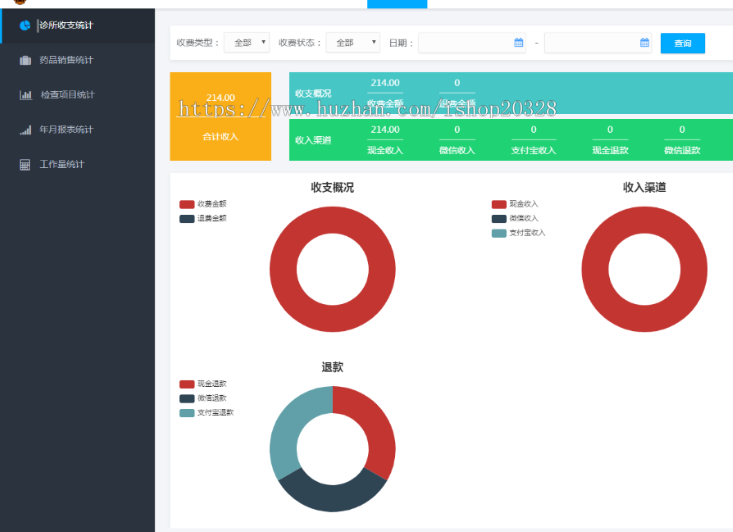Screen dimensions: 733x532
Task: Click the red slice of 退款 donut chart
Action: point(376,423)
